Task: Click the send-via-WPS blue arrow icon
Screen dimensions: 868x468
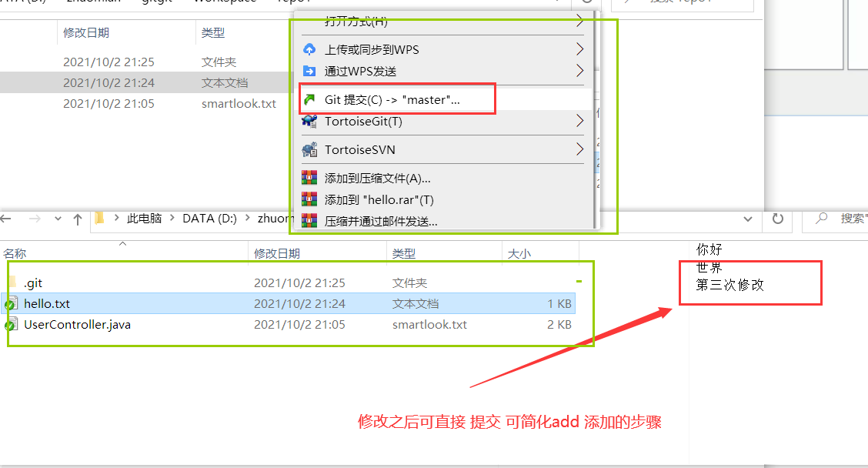Action: (309, 71)
